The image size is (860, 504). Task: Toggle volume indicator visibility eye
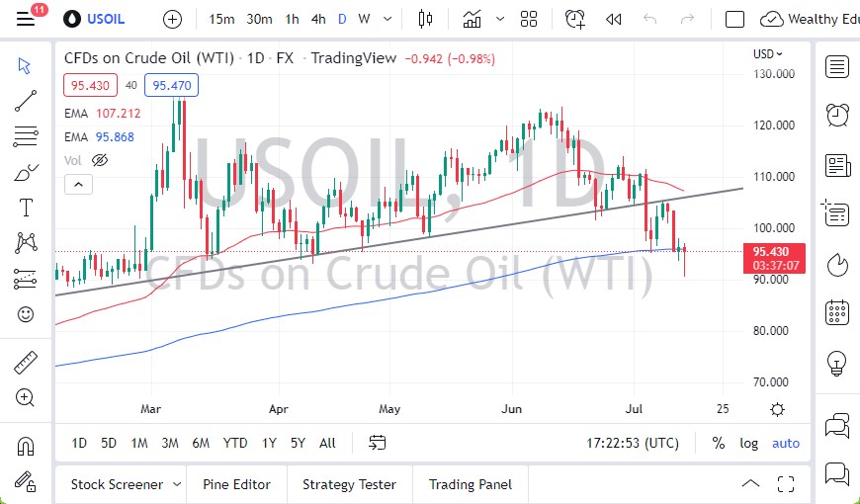tap(99, 160)
